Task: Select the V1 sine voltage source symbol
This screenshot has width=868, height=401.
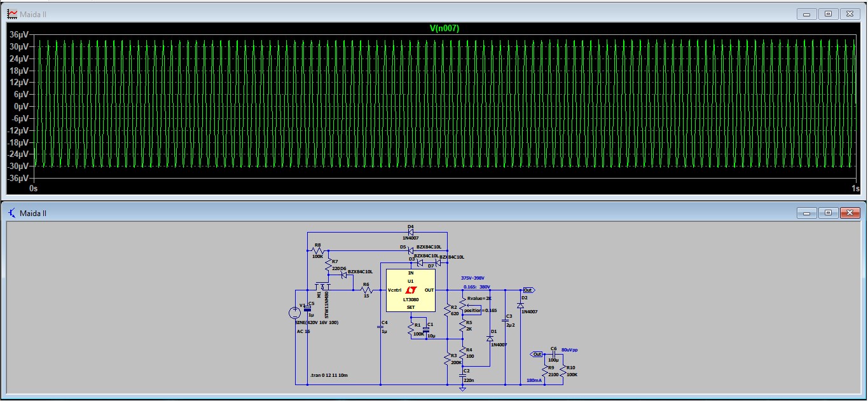Action: [295, 312]
